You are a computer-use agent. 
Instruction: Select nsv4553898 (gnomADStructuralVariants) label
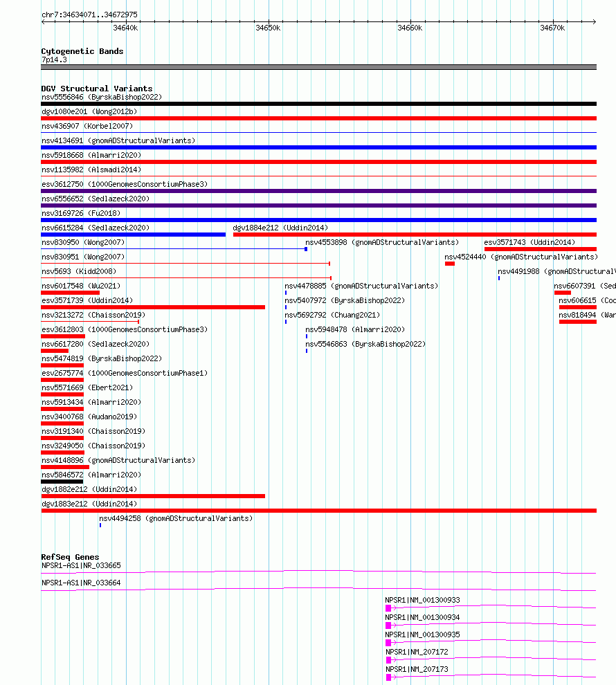[382, 242]
